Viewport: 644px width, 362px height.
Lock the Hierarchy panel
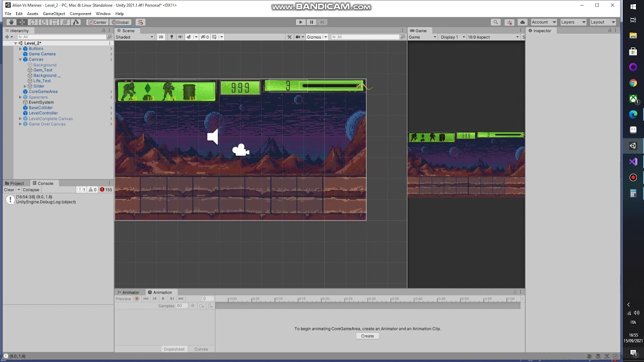[x=104, y=31]
